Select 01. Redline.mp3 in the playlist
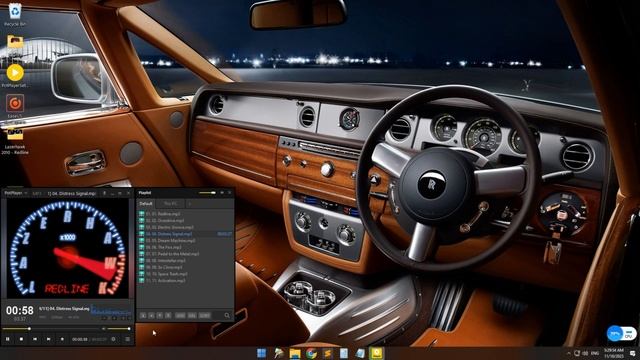Image resolution: width=640 pixels, height=360 pixels. coord(186,214)
